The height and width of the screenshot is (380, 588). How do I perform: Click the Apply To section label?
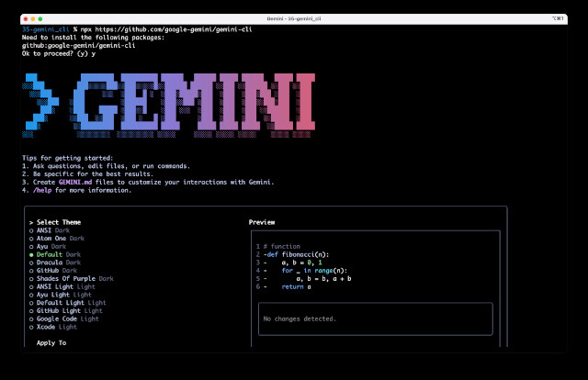coord(51,343)
